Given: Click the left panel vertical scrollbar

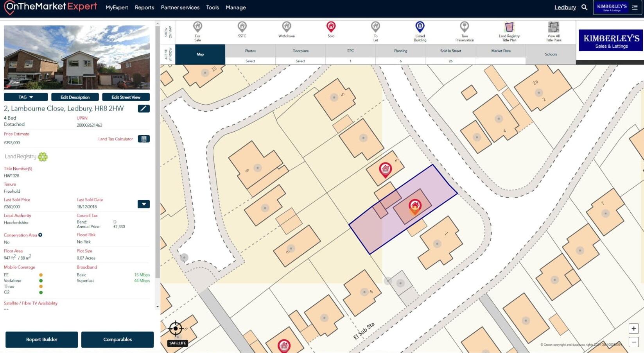Looking at the screenshot, I should pos(158,156).
